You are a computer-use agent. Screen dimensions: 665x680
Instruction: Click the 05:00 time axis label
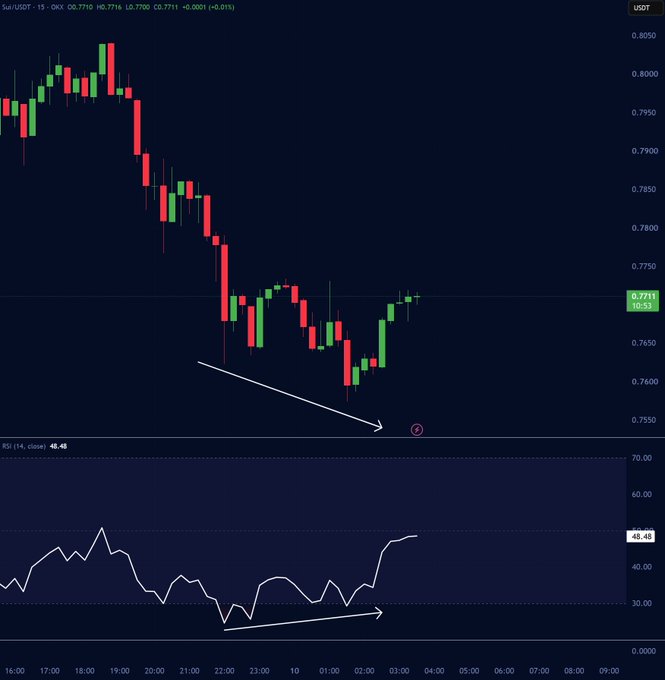click(x=469, y=671)
